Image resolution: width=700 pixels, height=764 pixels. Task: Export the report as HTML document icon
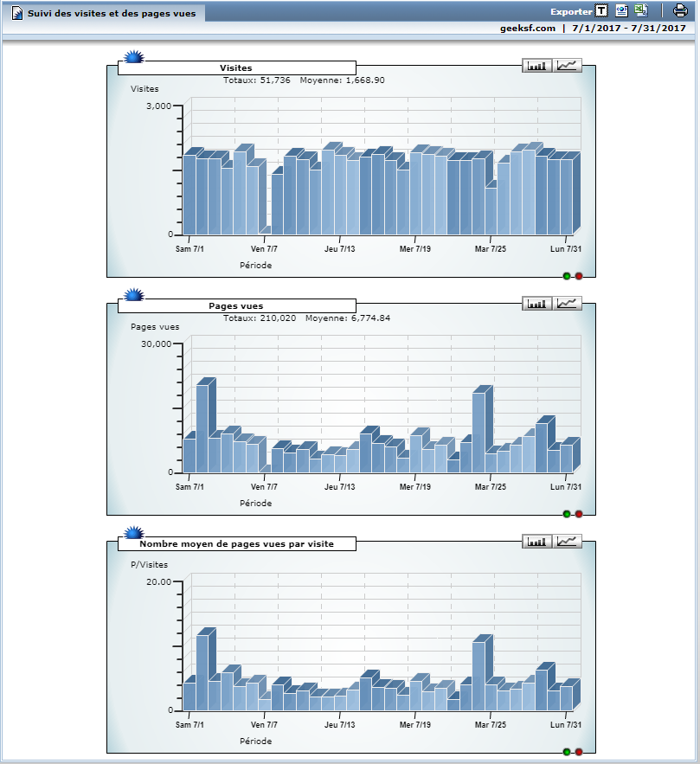(x=621, y=10)
